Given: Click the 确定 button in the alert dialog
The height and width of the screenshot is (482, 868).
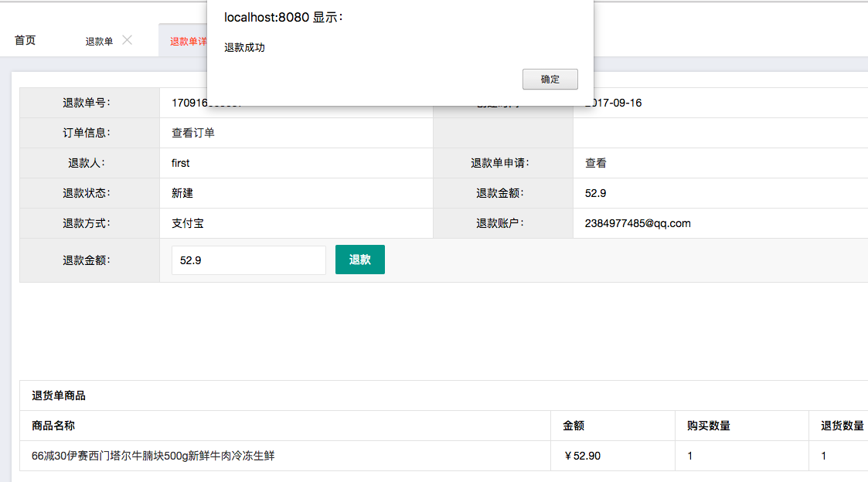Looking at the screenshot, I should (x=550, y=80).
